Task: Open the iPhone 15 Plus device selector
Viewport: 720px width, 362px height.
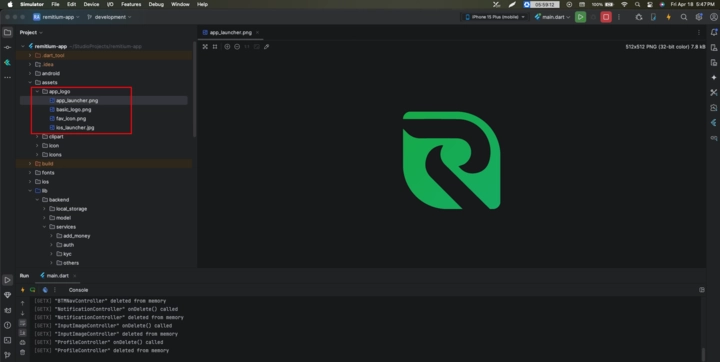Action: click(495, 17)
